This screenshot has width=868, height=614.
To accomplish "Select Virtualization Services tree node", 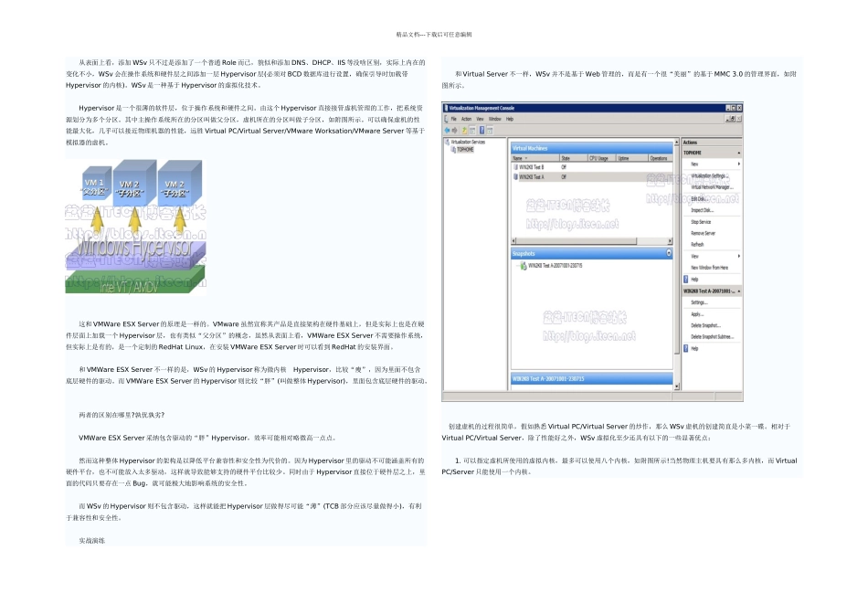I will pos(468,142).
